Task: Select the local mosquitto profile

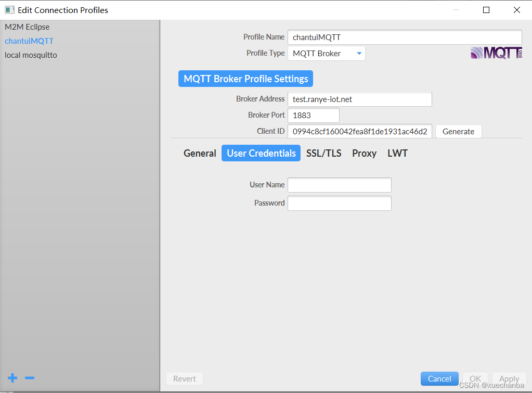Action: pyautogui.click(x=31, y=55)
